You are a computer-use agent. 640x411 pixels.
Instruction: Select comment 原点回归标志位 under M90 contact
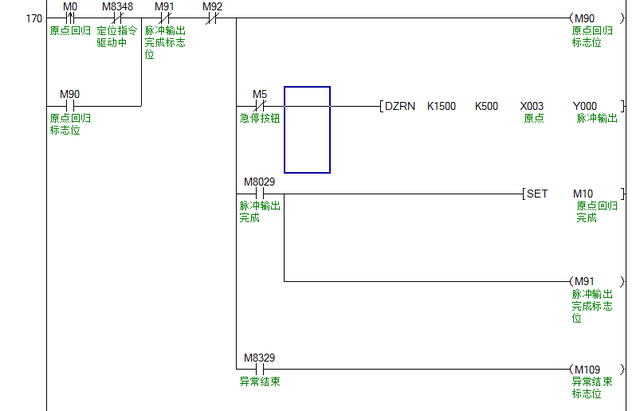tap(70, 124)
